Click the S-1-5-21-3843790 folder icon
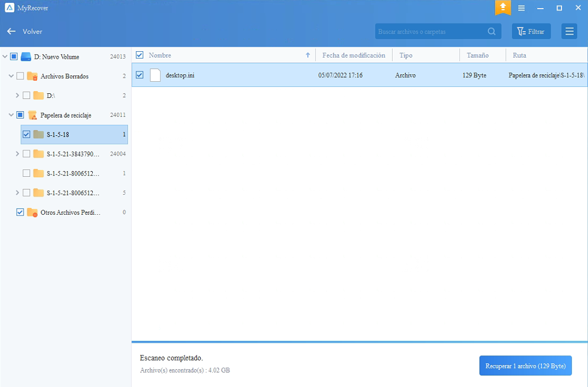This screenshot has width=588, height=387. pos(38,154)
